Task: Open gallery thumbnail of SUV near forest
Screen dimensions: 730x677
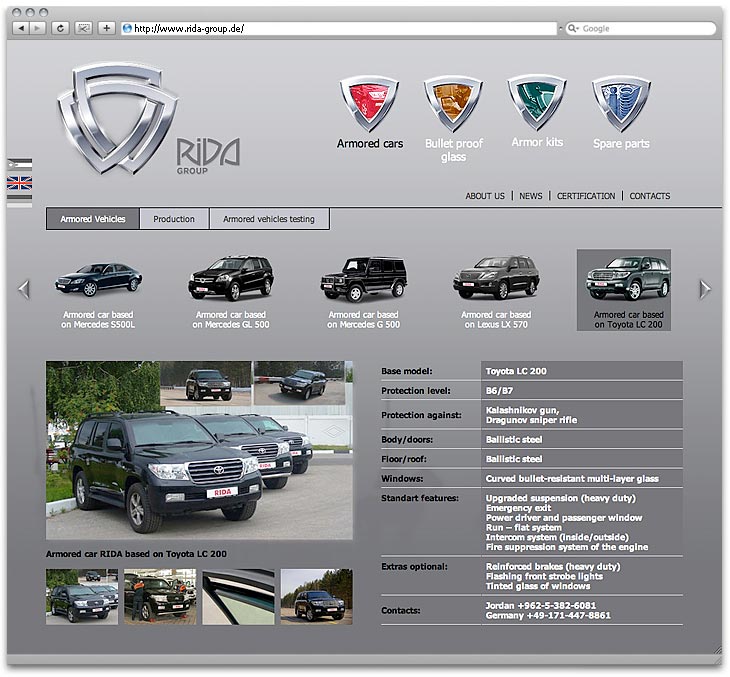Action: [x=317, y=596]
